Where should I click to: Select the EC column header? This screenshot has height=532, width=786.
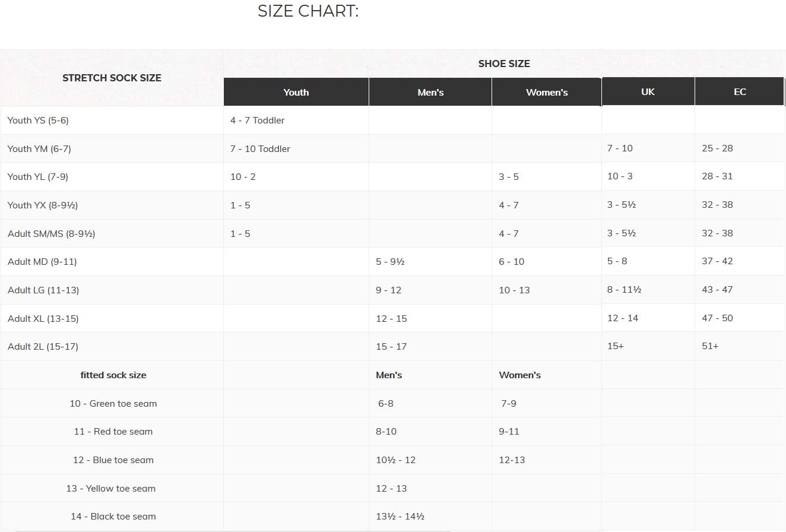740,91
